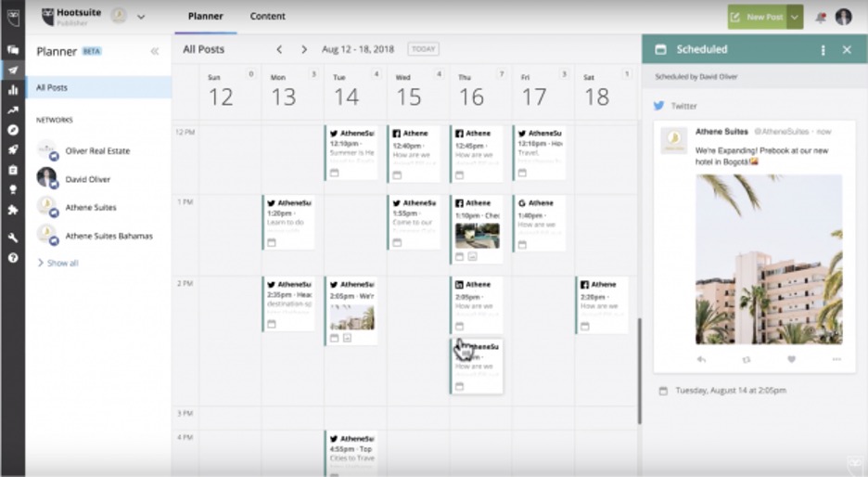
Task: Click 'Tuesday, August 14 at 2:05pm' text
Action: pos(731,391)
